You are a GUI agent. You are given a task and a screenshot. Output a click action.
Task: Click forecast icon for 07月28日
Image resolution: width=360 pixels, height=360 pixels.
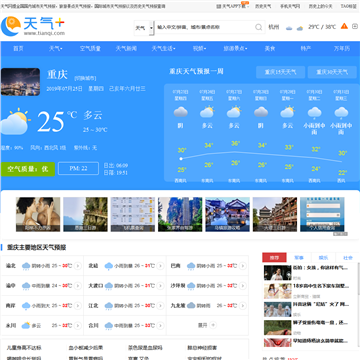(x=261, y=111)
